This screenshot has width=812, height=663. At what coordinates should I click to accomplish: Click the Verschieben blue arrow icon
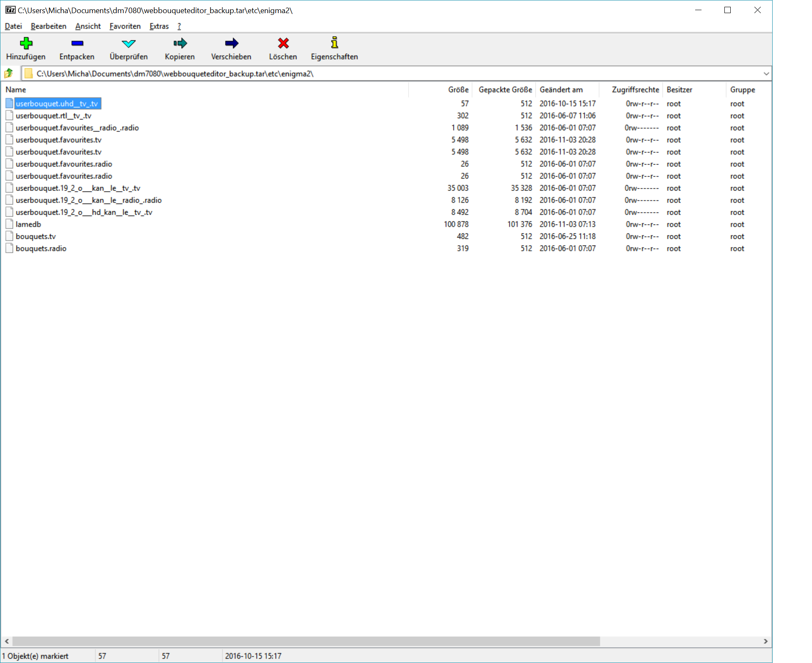(x=231, y=43)
